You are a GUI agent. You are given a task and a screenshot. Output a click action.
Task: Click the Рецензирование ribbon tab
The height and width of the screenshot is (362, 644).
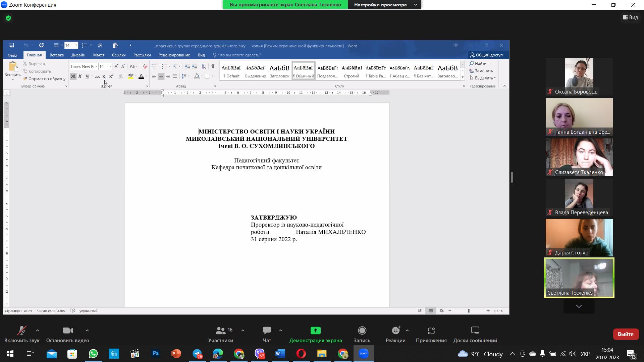tap(174, 55)
